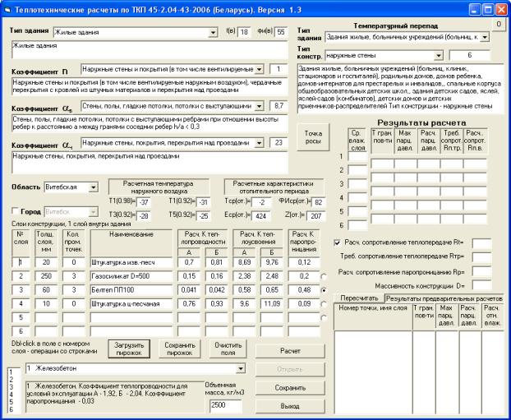Click the Расчет button
Viewport: 511px width, 420px height.
[290, 351]
